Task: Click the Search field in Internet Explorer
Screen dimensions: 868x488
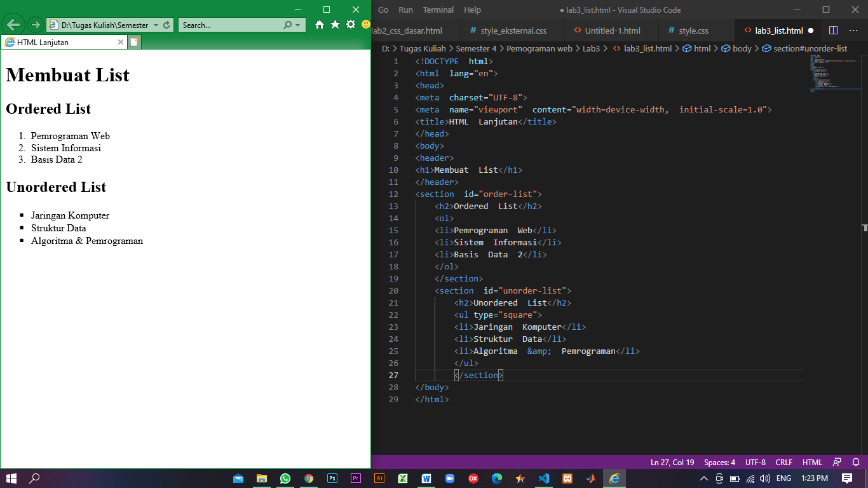Action: coord(231,25)
